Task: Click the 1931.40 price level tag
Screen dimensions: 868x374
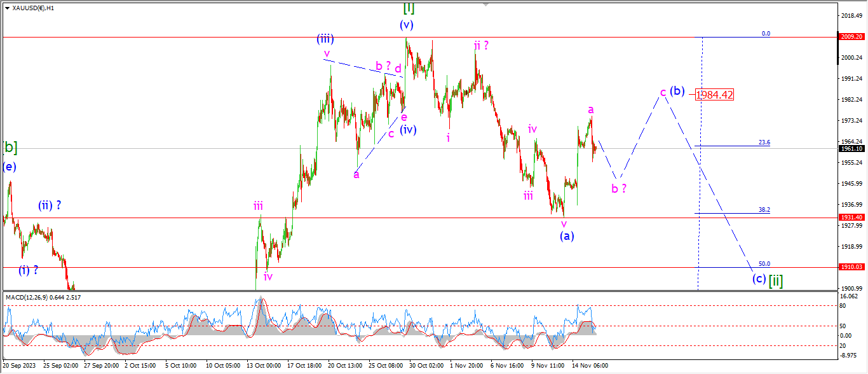Action: [x=852, y=218]
